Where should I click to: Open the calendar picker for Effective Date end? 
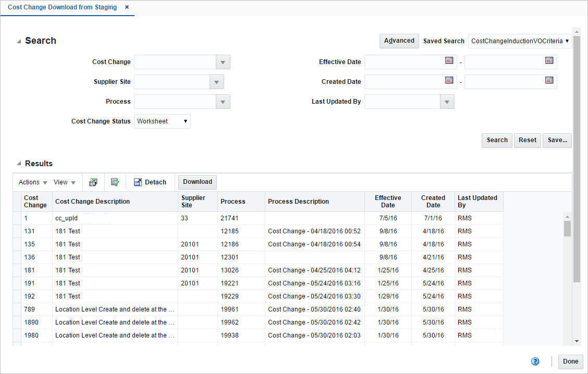point(549,61)
